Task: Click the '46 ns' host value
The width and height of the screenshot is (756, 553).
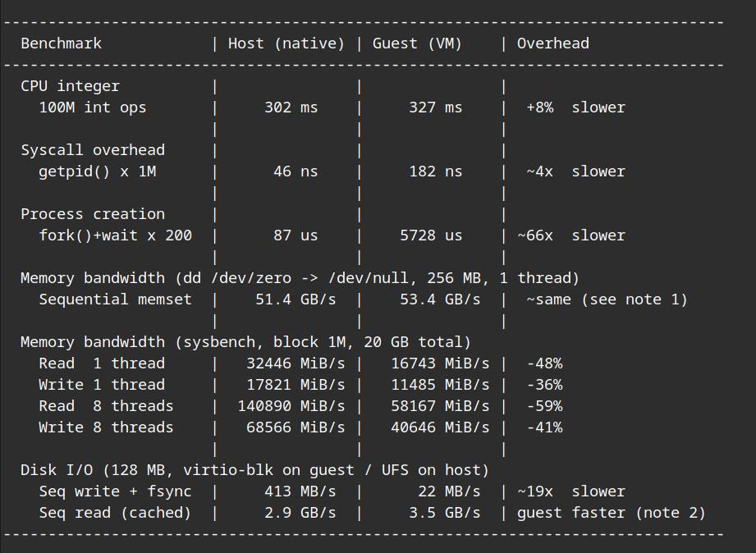Action: [296, 171]
